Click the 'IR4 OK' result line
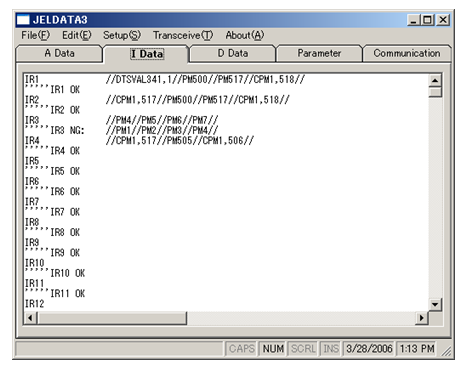This screenshot has width=468, height=370. tap(65, 151)
